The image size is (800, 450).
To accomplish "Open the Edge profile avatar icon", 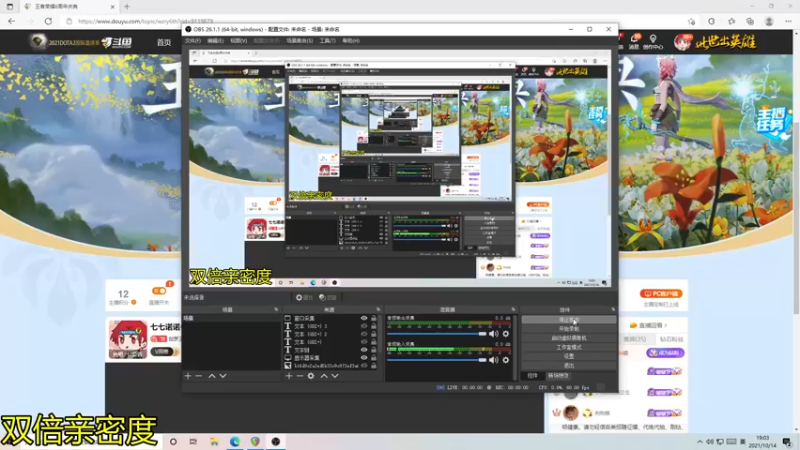I will tap(769, 21).
